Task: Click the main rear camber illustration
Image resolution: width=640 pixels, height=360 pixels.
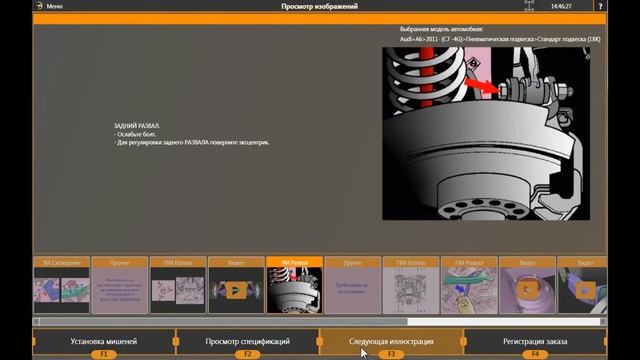Action: [x=486, y=133]
